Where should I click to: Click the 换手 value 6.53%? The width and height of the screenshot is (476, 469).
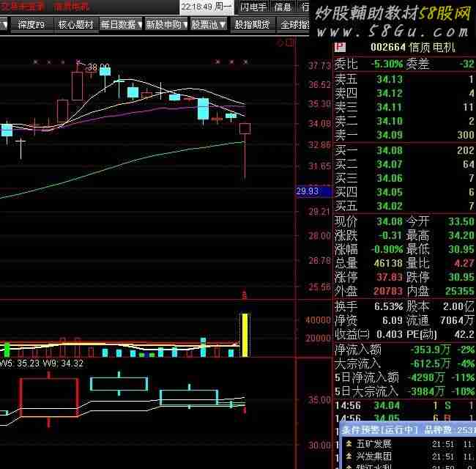(389, 306)
